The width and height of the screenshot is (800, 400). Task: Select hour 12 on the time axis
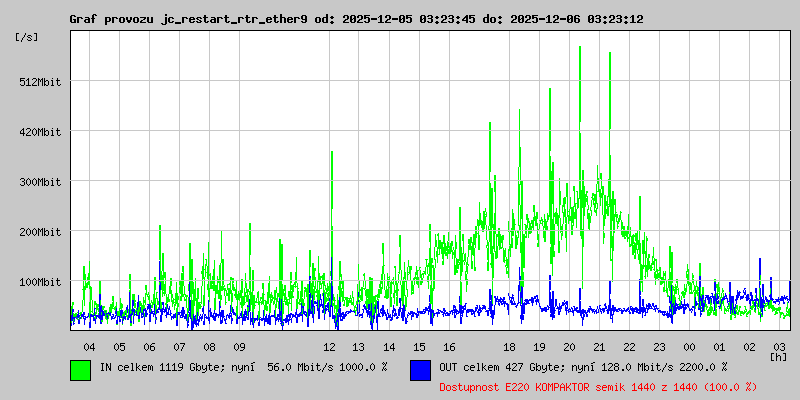329,346
